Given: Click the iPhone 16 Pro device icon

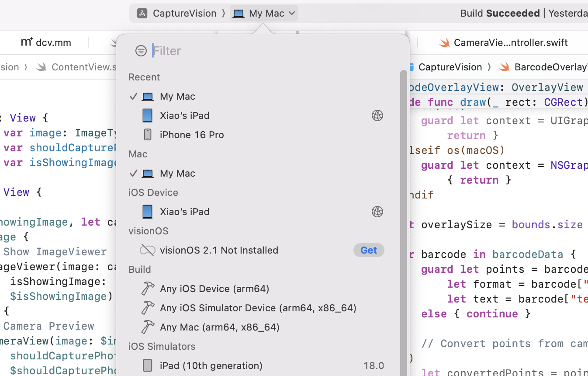Looking at the screenshot, I should tap(148, 135).
